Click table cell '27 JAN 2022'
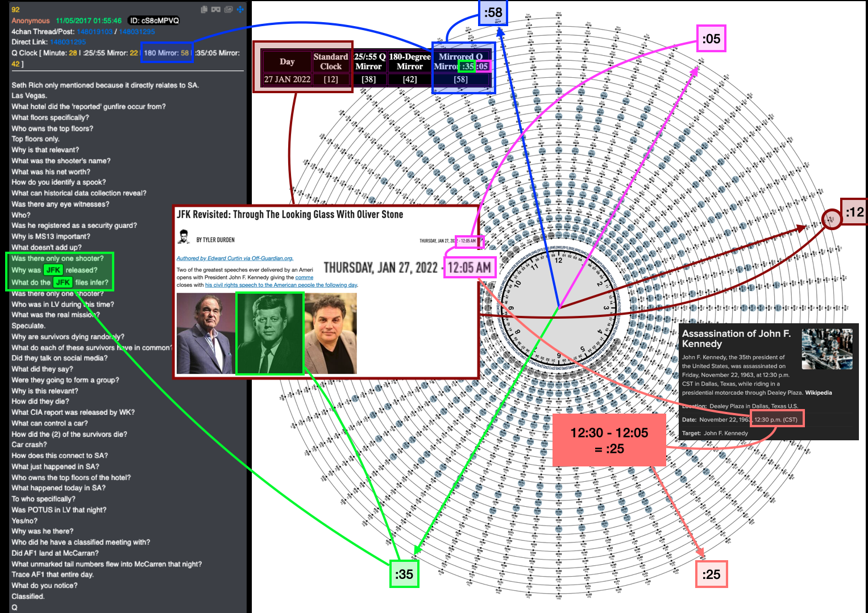The width and height of the screenshot is (868, 613). coord(287,80)
